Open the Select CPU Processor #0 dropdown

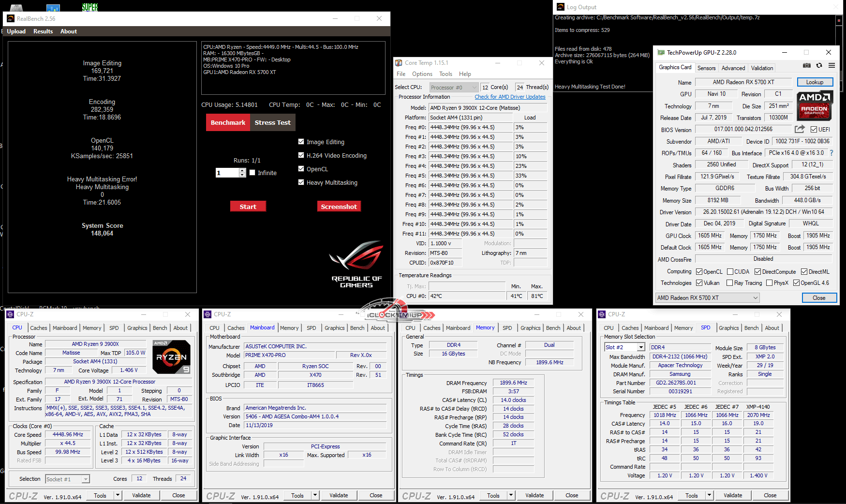tap(454, 88)
